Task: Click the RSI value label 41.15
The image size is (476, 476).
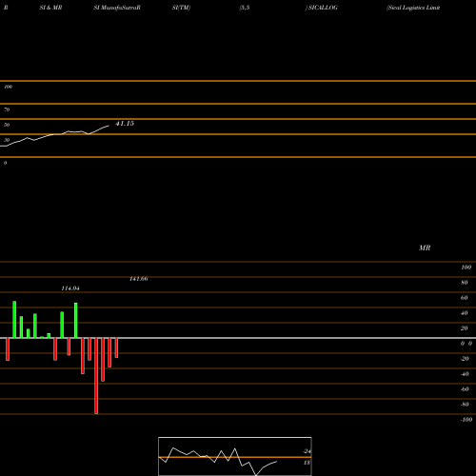Action: (x=125, y=124)
